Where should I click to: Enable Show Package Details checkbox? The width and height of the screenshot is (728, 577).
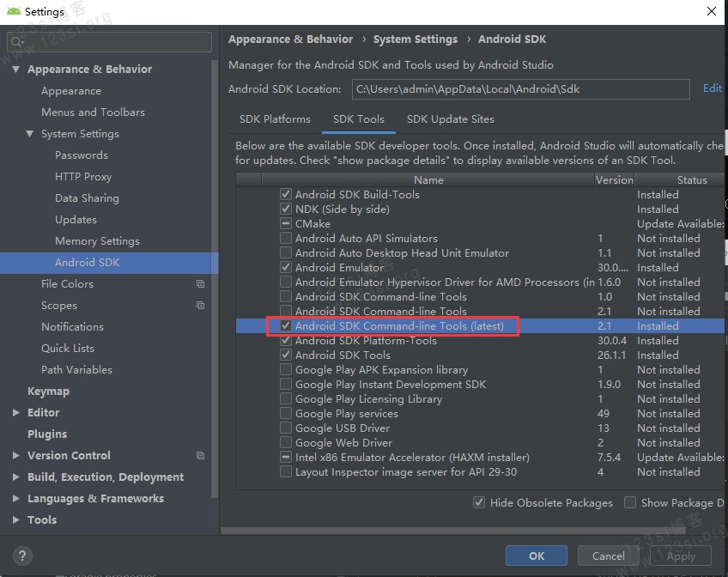coord(630,502)
